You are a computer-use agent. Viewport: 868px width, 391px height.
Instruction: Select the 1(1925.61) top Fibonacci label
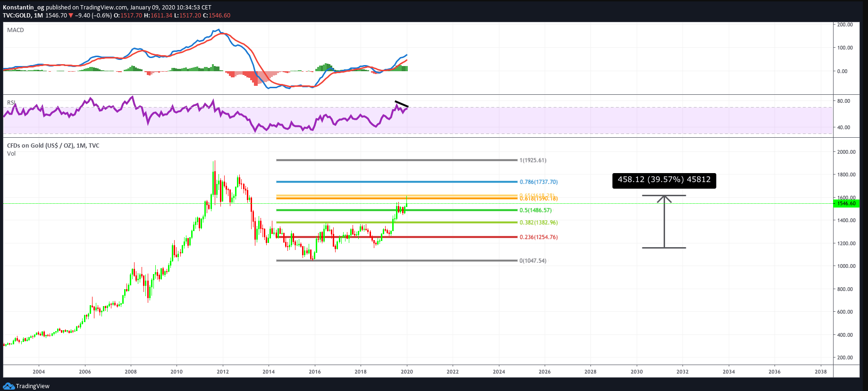click(533, 160)
